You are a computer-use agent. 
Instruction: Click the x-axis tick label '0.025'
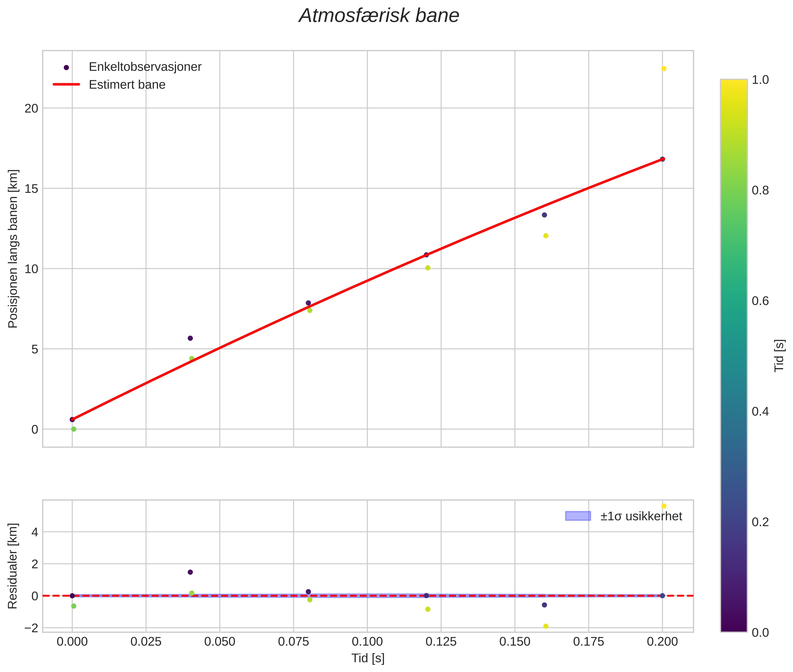(x=146, y=642)
